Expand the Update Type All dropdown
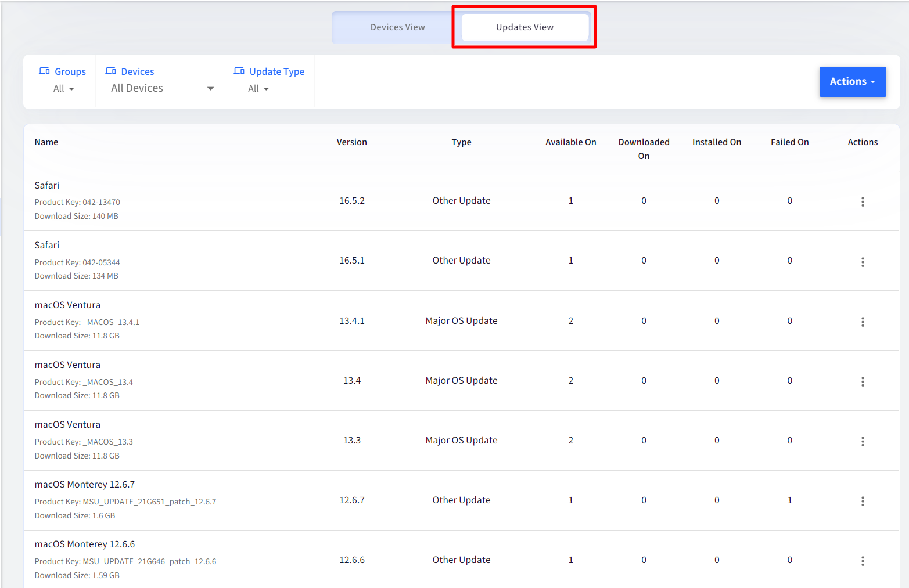The height and width of the screenshot is (588, 909). pyautogui.click(x=258, y=89)
